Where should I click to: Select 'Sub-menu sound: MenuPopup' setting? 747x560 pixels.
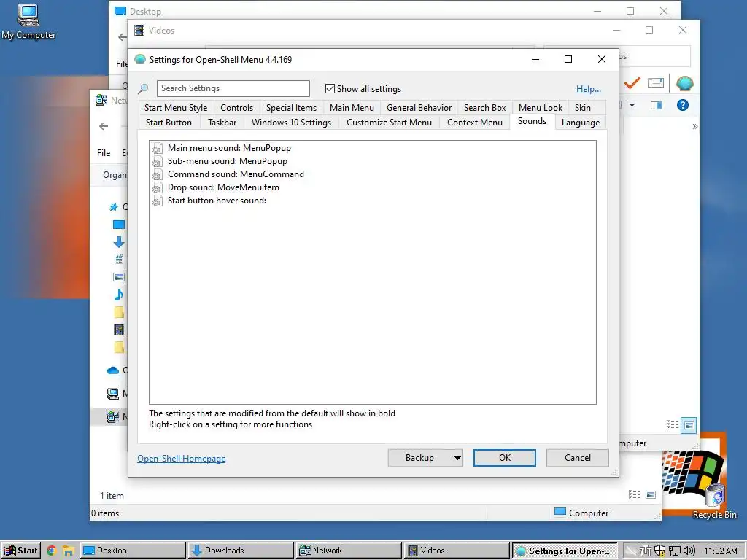point(228,161)
